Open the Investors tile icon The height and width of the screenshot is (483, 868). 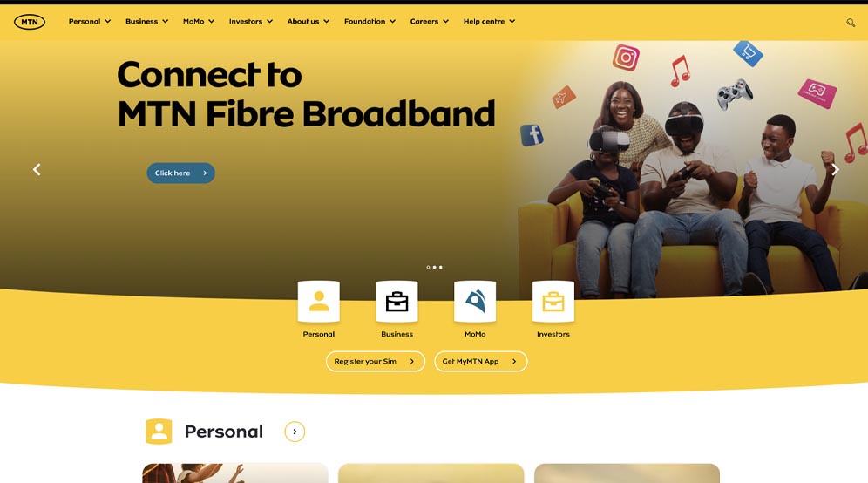pyautogui.click(x=553, y=302)
